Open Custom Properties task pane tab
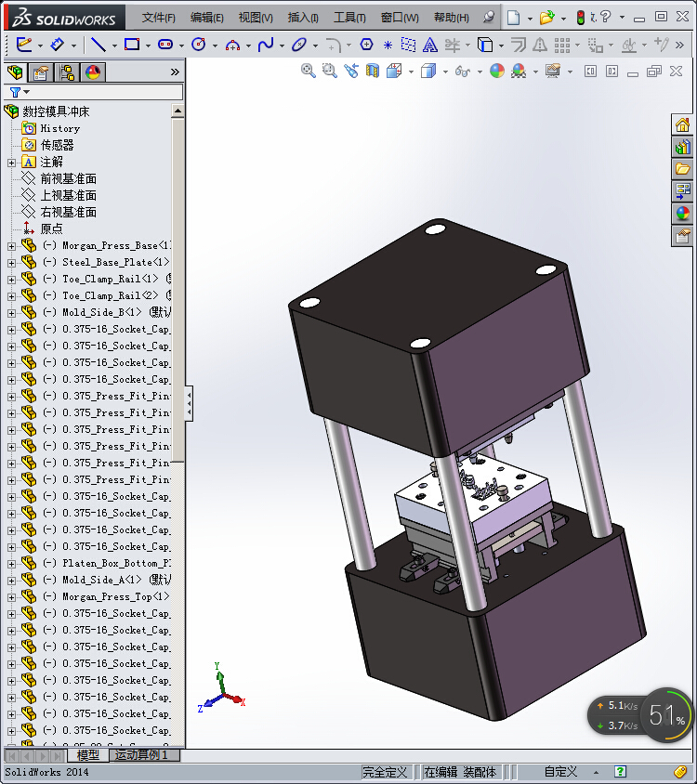Image resolution: width=697 pixels, height=784 pixels. pos(682,236)
